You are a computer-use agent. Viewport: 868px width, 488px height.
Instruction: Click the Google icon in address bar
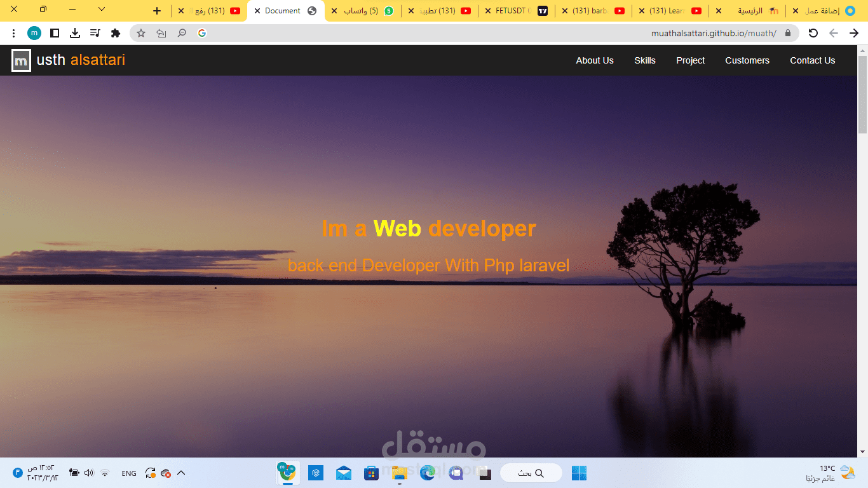pos(202,33)
